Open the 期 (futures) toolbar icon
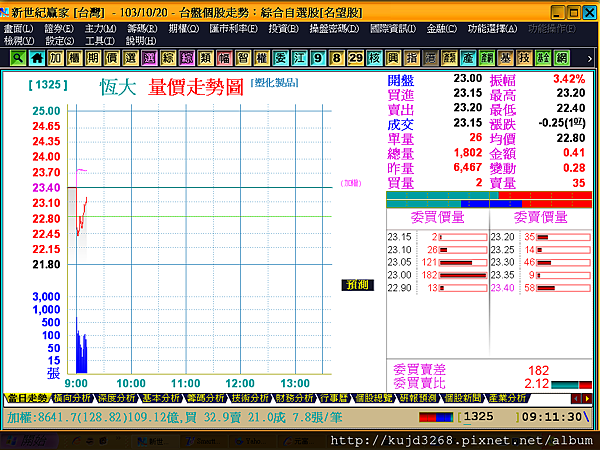600x450 pixels. pos(93,58)
